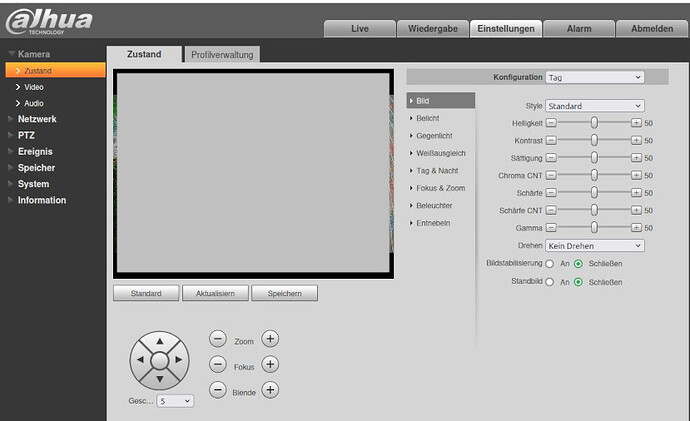Decrease Blende with minus button
The width and height of the screenshot is (690, 421).
click(218, 390)
